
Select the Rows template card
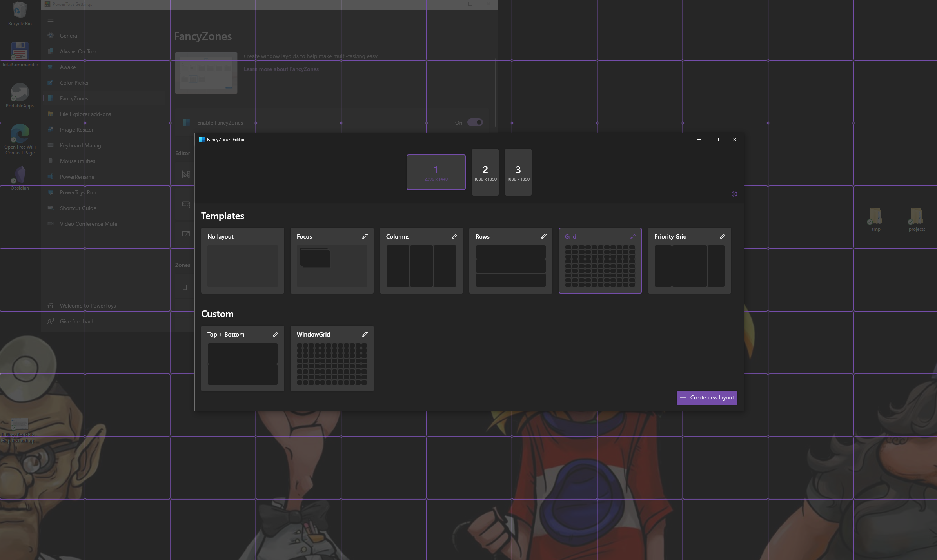point(510,261)
